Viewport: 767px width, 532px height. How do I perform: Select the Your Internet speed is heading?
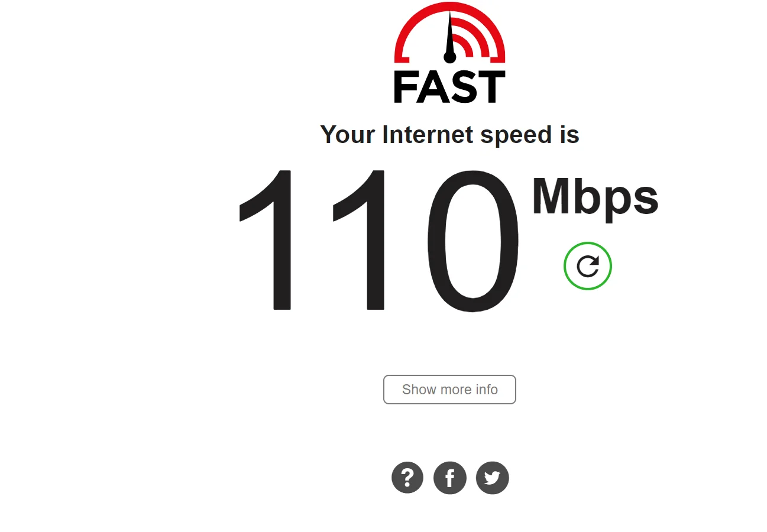(449, 135)
